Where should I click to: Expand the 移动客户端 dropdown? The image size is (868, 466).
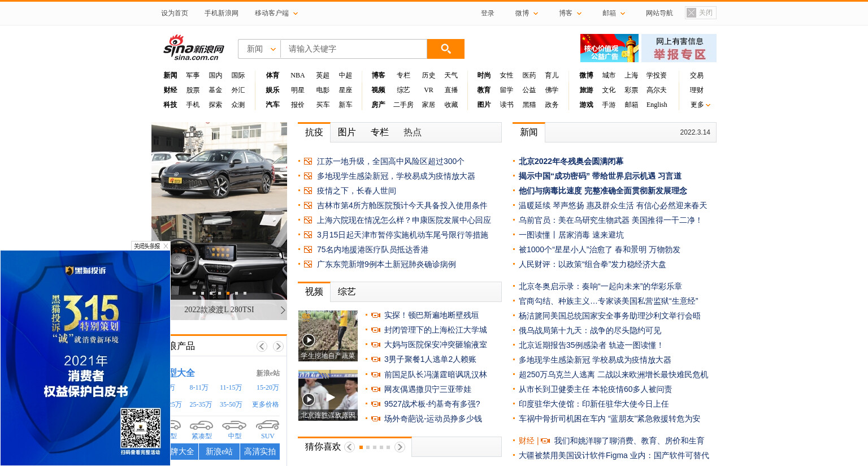coord(276,13)
